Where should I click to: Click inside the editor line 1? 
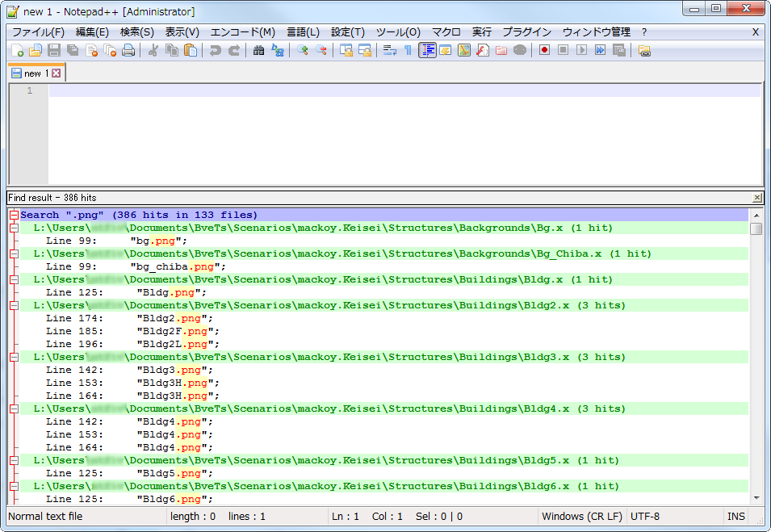point(404,90)
